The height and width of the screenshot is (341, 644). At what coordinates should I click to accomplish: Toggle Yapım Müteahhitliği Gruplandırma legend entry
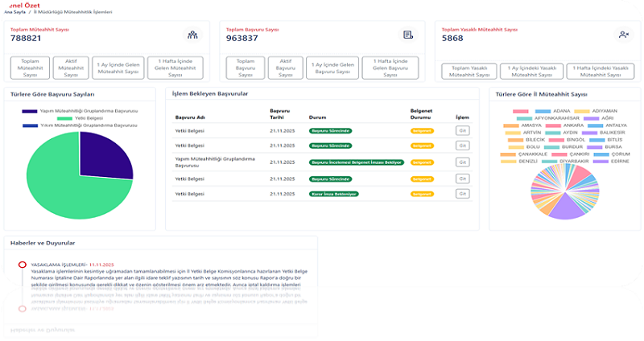79,111
